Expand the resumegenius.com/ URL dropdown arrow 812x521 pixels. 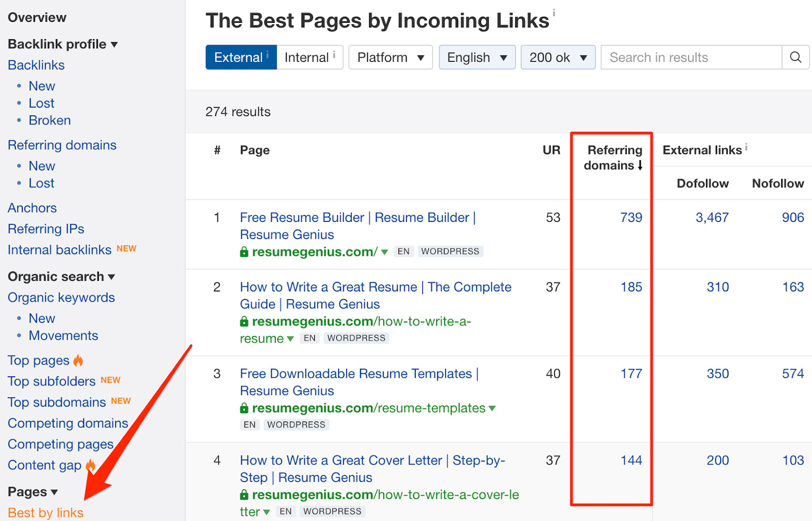[385, 252]
